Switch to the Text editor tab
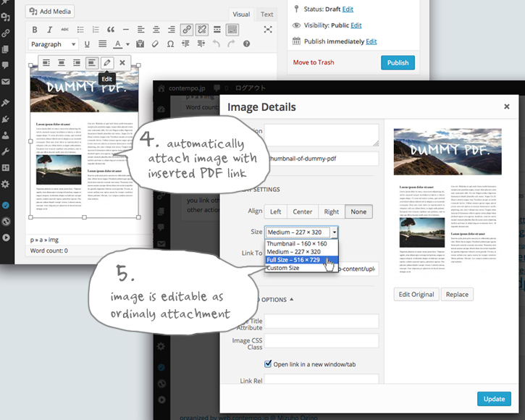The height and width of the screenshot is (420, 525). [x=267, y=14]
